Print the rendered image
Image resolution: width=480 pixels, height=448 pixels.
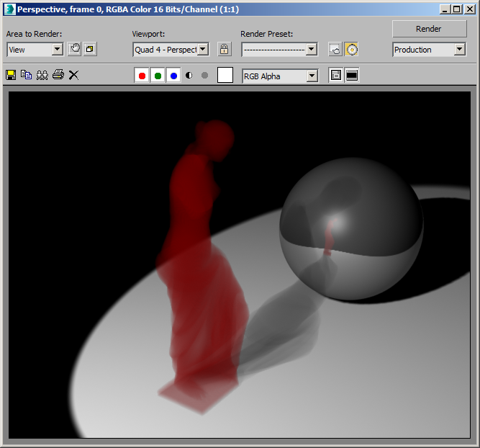click(x=58, y=75)
